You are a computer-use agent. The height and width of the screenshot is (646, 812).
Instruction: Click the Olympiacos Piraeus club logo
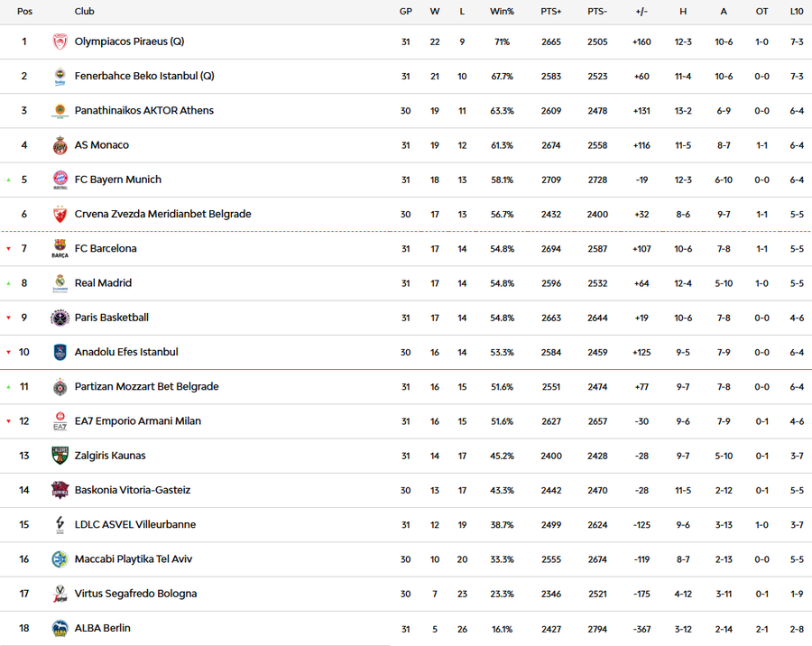point(60,42)
